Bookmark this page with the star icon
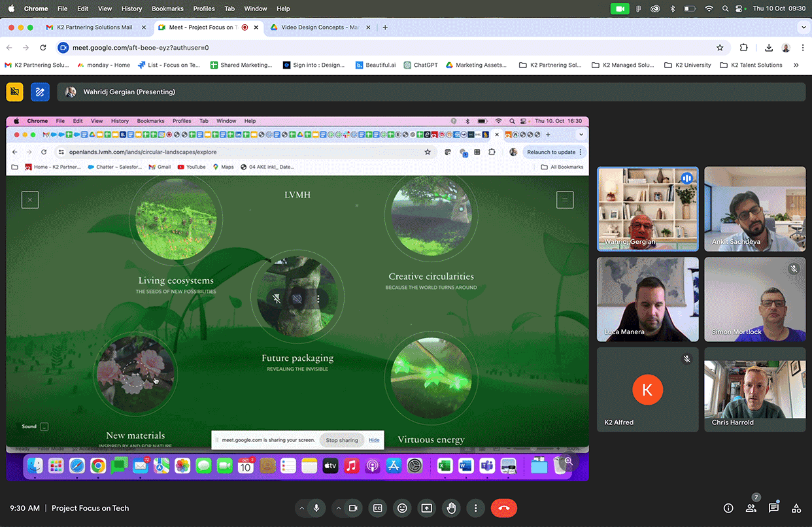Viewport: 812px width, 527px height. point(720,48)
